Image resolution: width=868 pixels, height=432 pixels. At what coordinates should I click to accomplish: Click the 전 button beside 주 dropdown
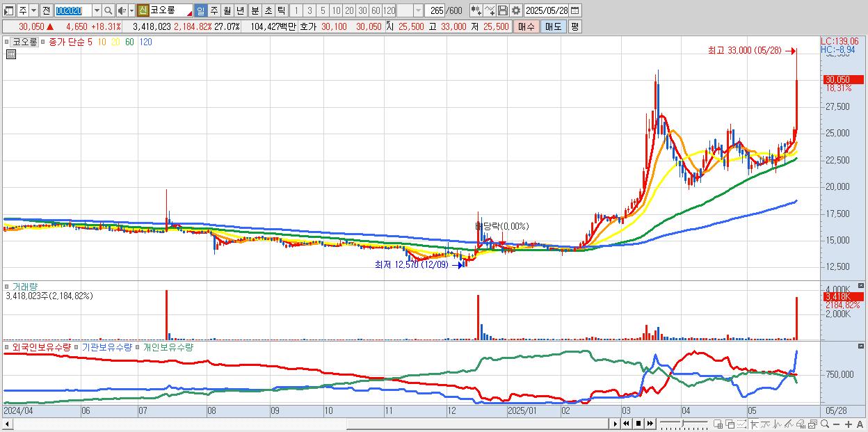[x=47, y=10]
